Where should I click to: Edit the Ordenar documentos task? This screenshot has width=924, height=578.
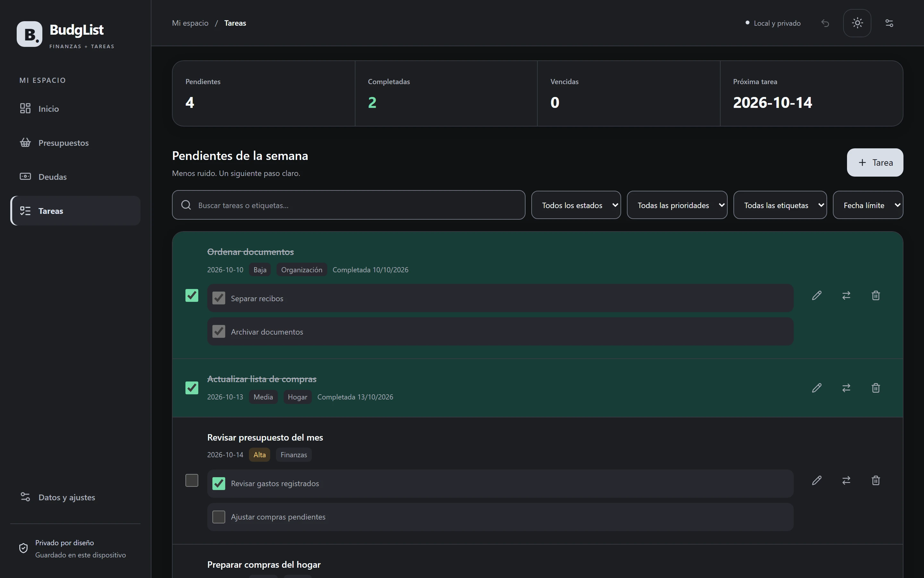click(x=817, y=295)
